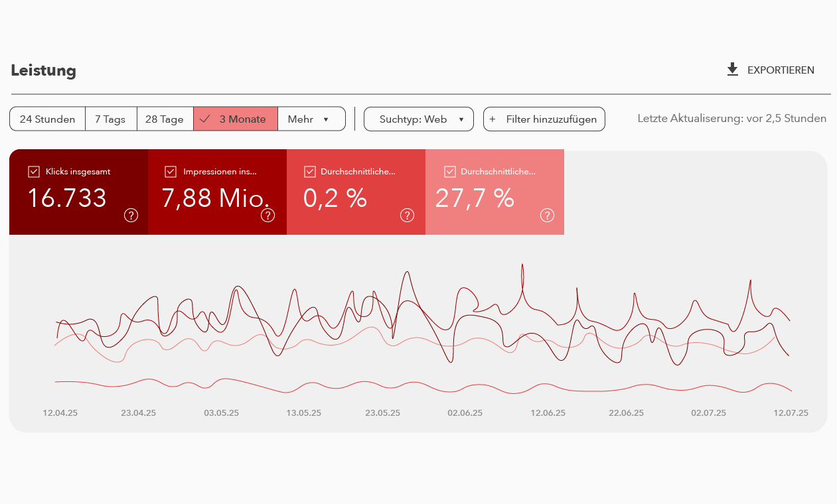Open the Suchtyp: Web dropdown

click(419, 119)
